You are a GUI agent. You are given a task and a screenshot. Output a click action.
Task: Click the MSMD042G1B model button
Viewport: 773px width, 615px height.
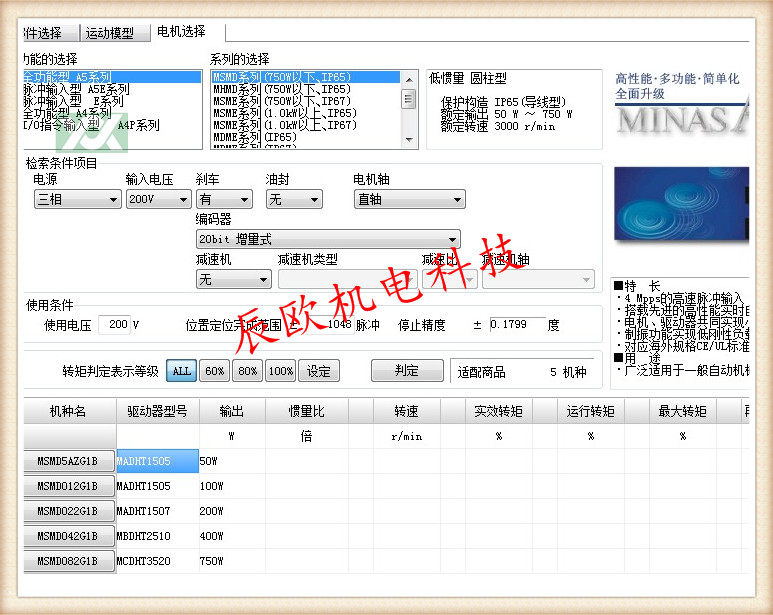point(69,536)
